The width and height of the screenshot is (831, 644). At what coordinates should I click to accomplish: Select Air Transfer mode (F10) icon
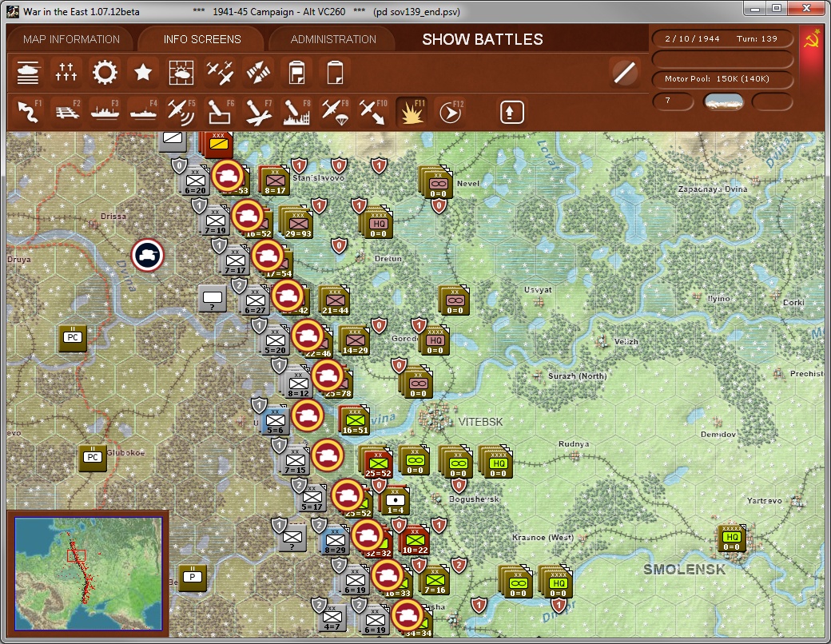click(x=374, y=111)
